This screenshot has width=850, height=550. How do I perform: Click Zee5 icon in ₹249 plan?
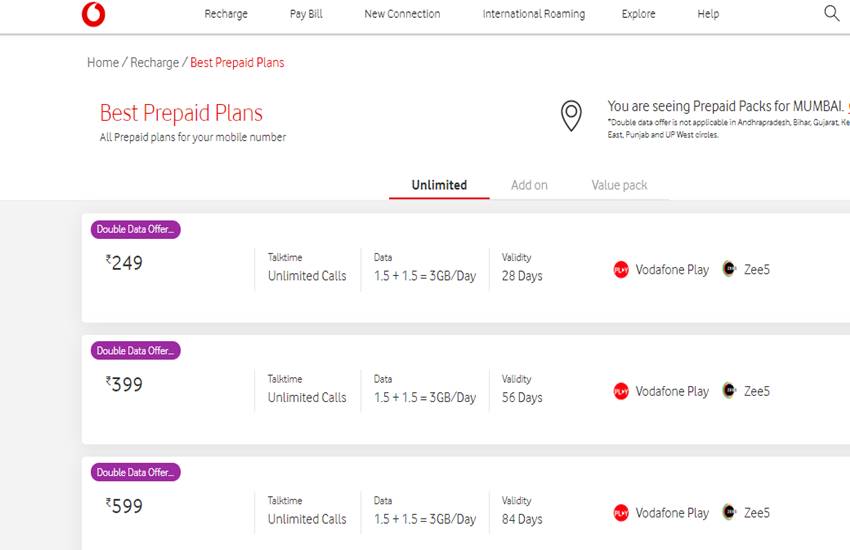(x=730, y=270)
